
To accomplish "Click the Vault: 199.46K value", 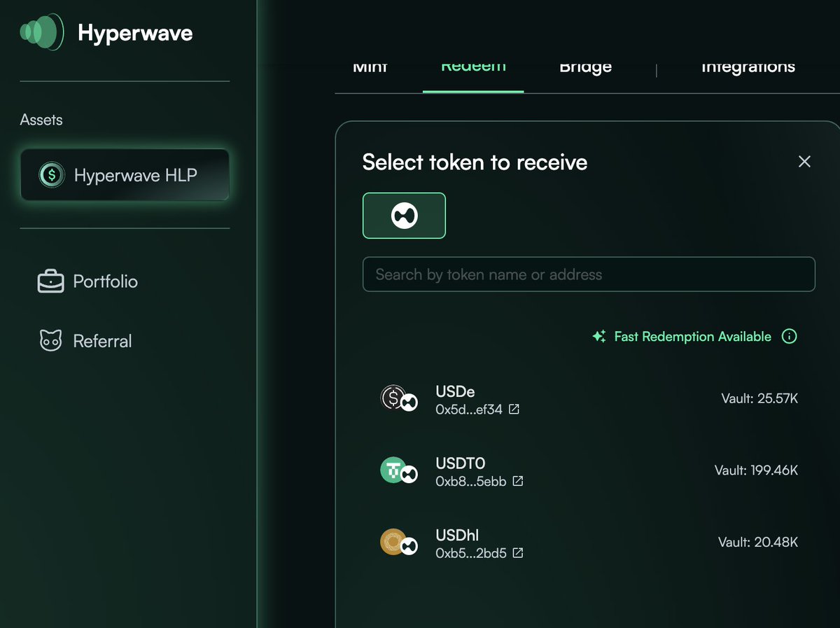I will tap(756, 470).
